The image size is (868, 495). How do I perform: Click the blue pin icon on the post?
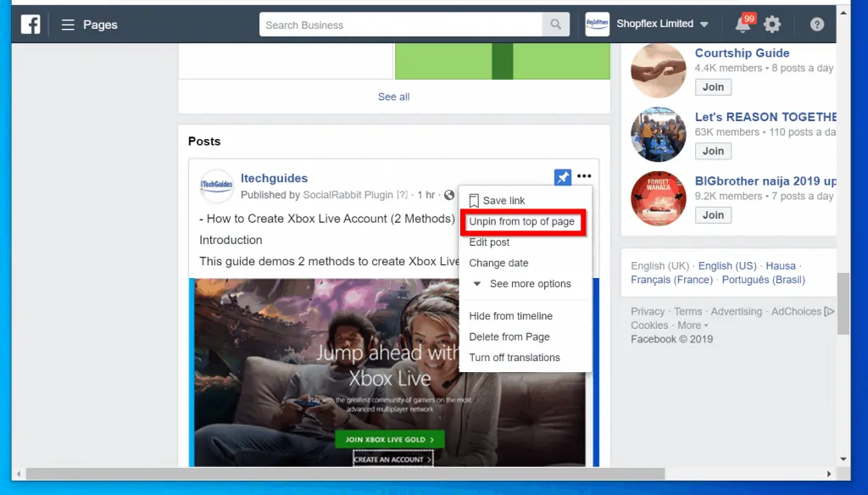pyautogui.click(x=562, y=177)
